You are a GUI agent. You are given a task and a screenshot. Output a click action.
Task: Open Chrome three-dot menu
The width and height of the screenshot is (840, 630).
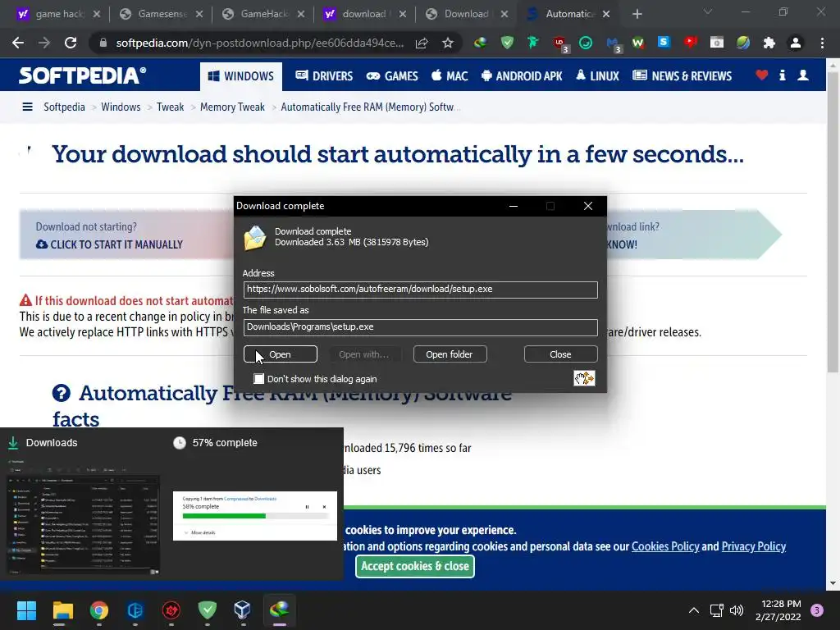pyautogui.click(x=822, y=43)
